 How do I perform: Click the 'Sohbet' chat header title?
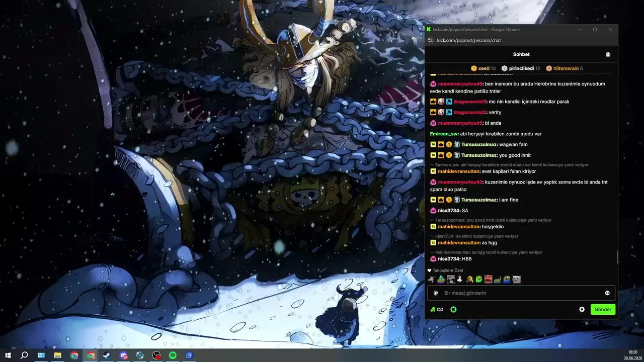click(x=521, y=54)
